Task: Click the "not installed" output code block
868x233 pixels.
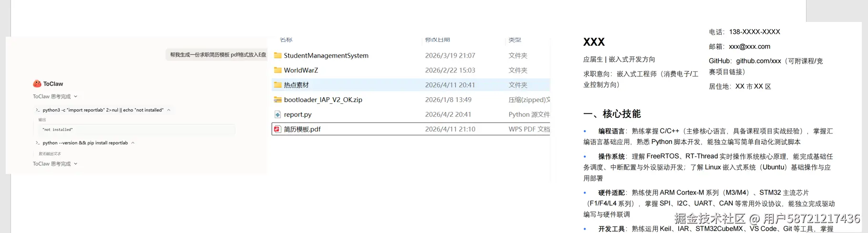Action: pyautogui.click(x=136, y=130)
